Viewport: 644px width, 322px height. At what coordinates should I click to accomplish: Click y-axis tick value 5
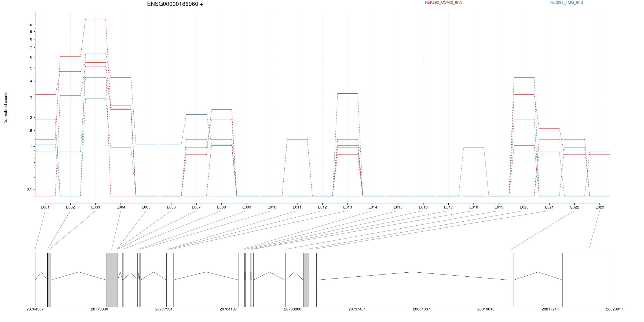point(31,68)
